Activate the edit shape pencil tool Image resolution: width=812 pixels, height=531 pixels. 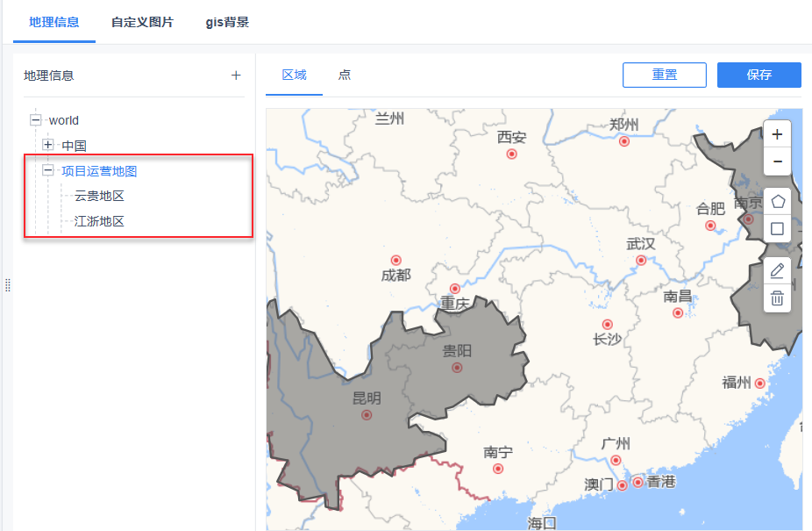pos(777,271)
